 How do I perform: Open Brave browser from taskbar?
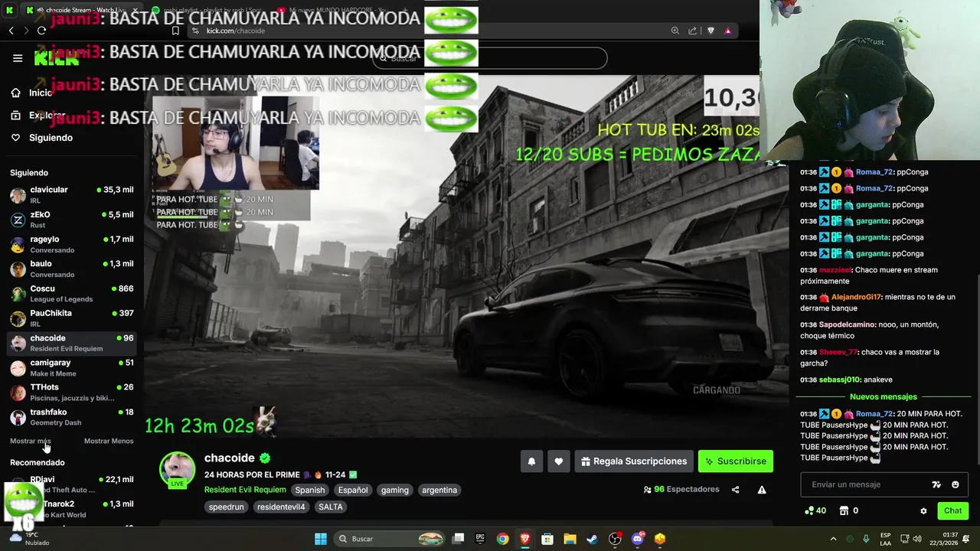click(x=525, y=539)
